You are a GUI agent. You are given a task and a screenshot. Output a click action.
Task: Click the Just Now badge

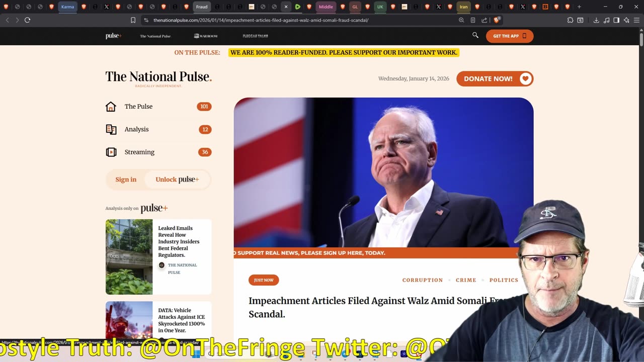(x=264, y=280)
